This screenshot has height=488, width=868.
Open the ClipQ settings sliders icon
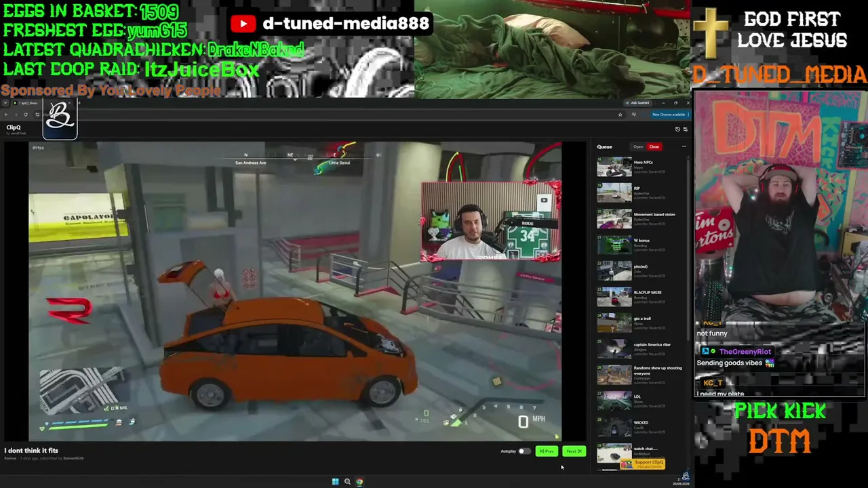point(685,129)
